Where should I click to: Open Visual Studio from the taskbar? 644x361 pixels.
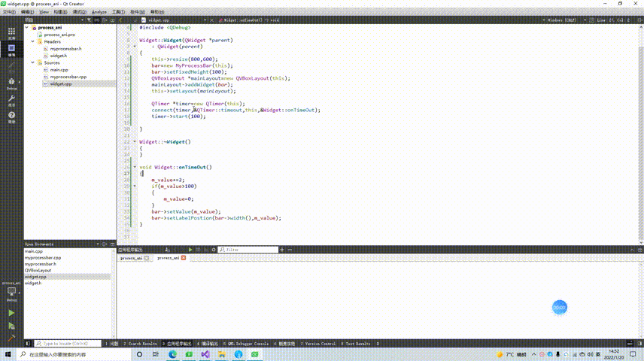[205, 354]
